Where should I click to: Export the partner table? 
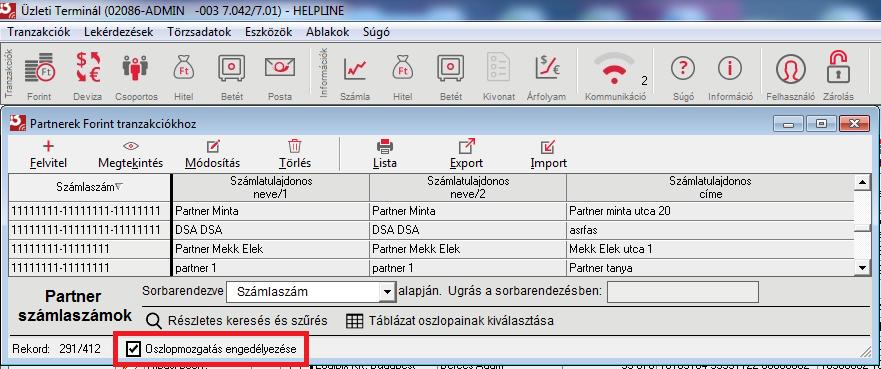click(466, 154)
